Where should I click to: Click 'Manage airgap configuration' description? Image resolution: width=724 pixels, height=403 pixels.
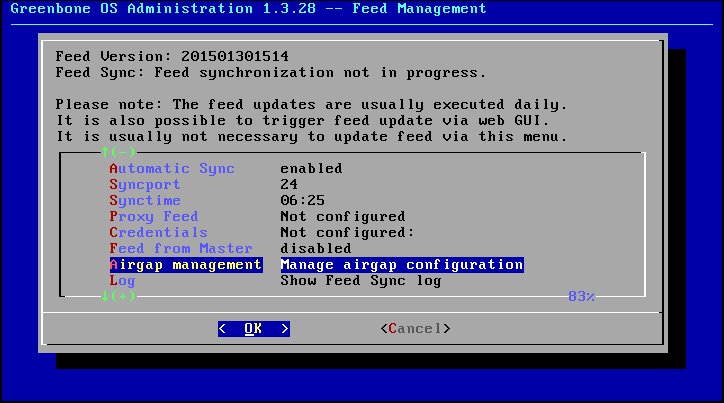[x=402, y=265]
